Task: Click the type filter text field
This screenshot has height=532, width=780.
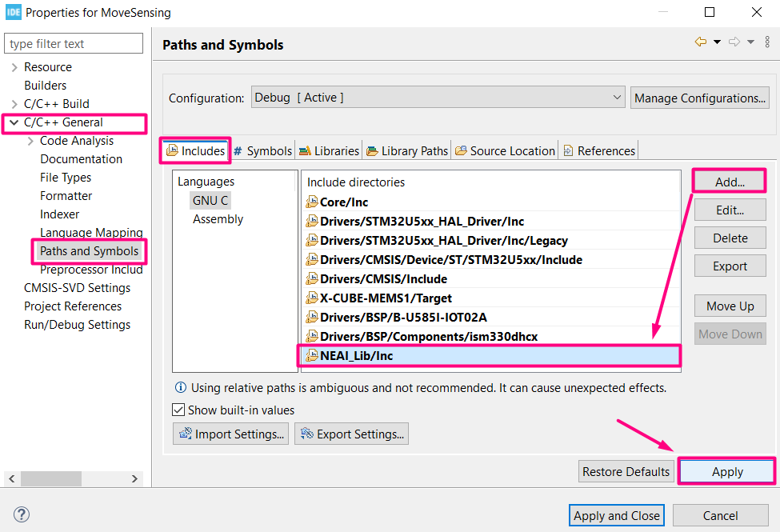Action: tap(74, 44)
